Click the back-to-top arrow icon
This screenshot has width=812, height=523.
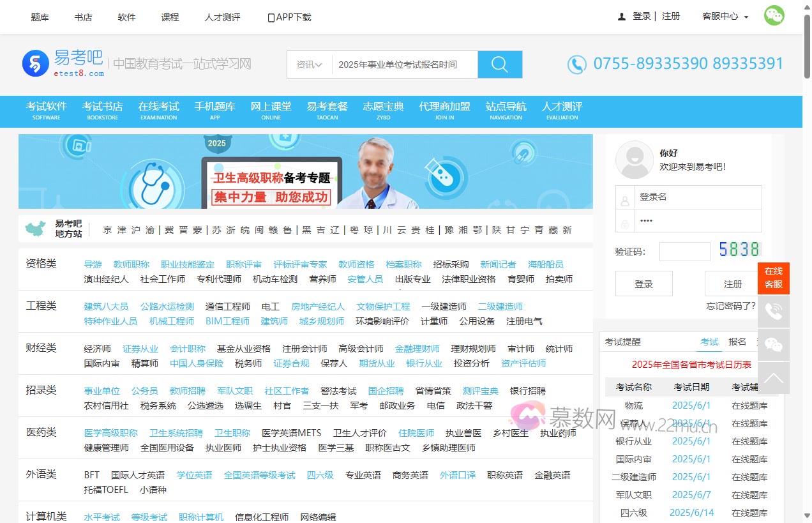click(x=774, y=378)
